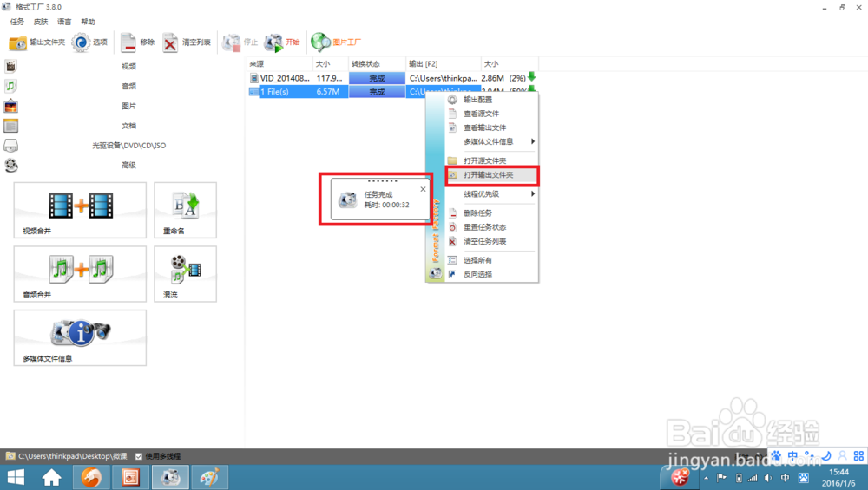
Task: Expand the 音频 category in sidebar
Action: (x=128, y=86)
